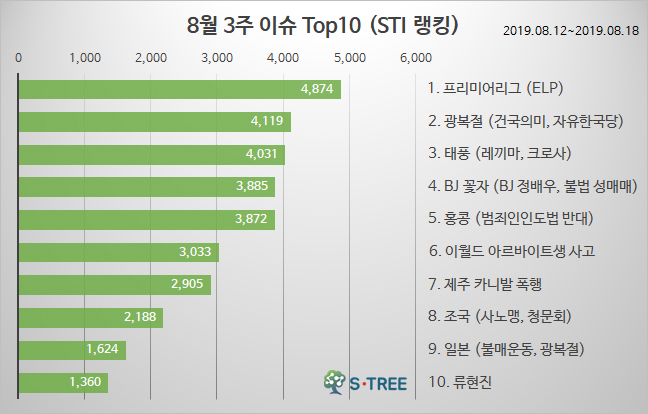
Task: Select the bar labeled 4,874
Action: (x=180, y=89)
